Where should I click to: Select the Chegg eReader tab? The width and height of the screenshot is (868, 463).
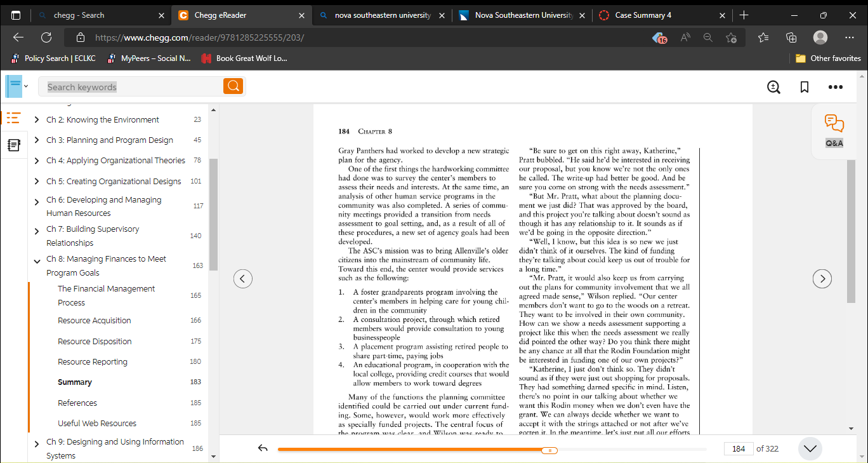(x=242, y=15)
